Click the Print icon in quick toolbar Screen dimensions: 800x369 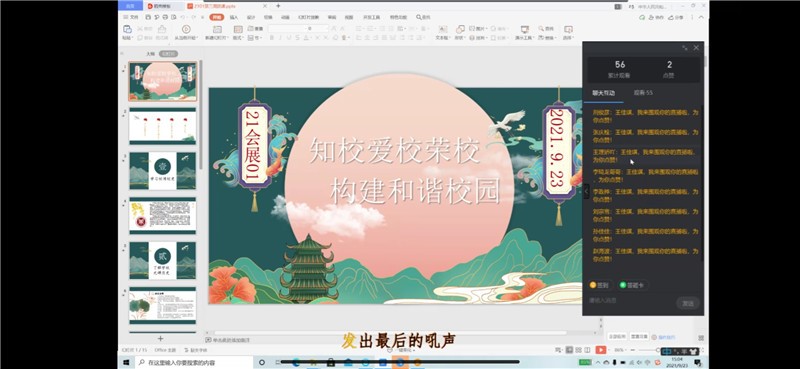[x=164, y=17]
